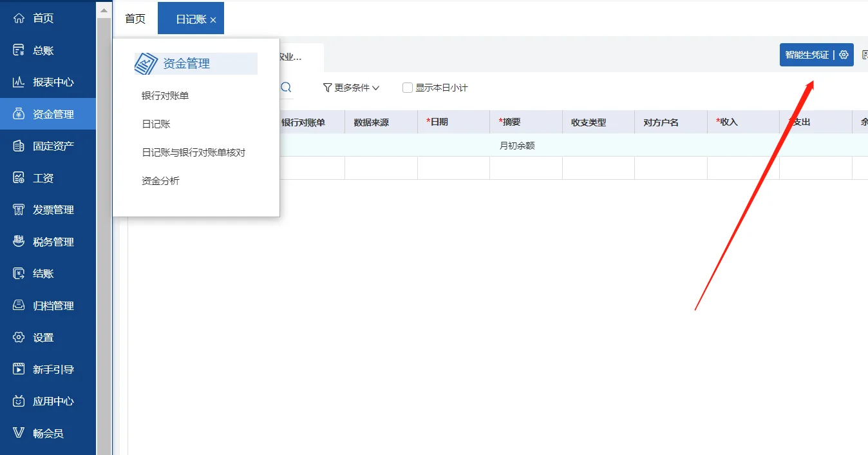This screenshot has width=868, height=455.
Task: Open the 总账 ledger icon
Action: point(19,50)
